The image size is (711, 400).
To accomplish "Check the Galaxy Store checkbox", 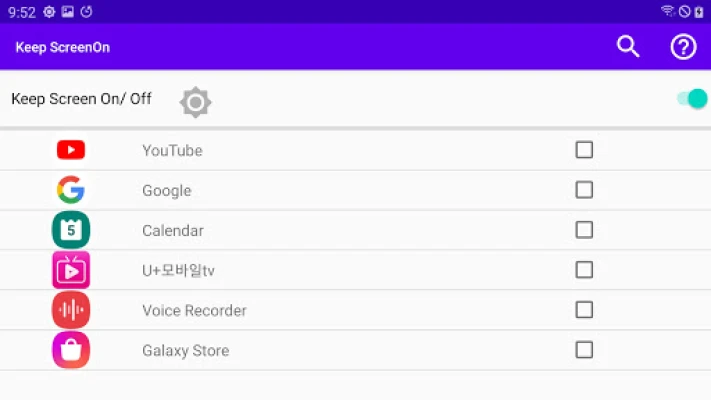I will pos(584,350).
